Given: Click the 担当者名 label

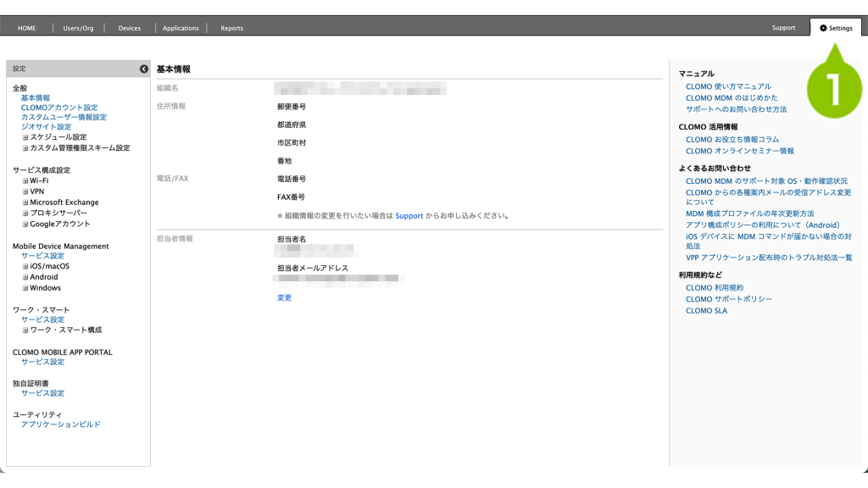Looking at the screenshot, I should tap(292, 239).
